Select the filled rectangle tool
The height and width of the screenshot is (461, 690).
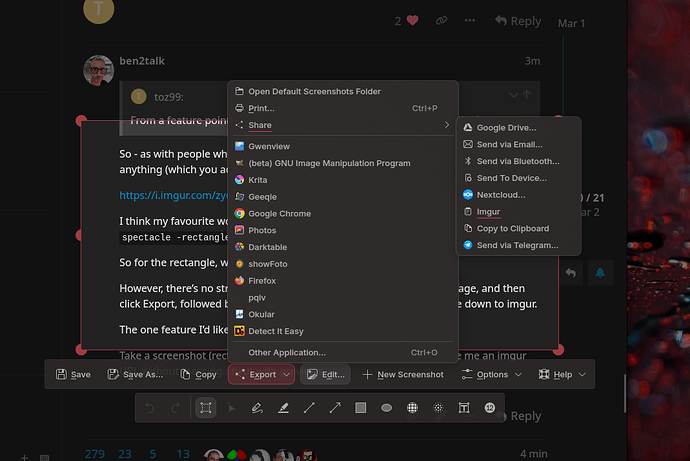(361, 408)
